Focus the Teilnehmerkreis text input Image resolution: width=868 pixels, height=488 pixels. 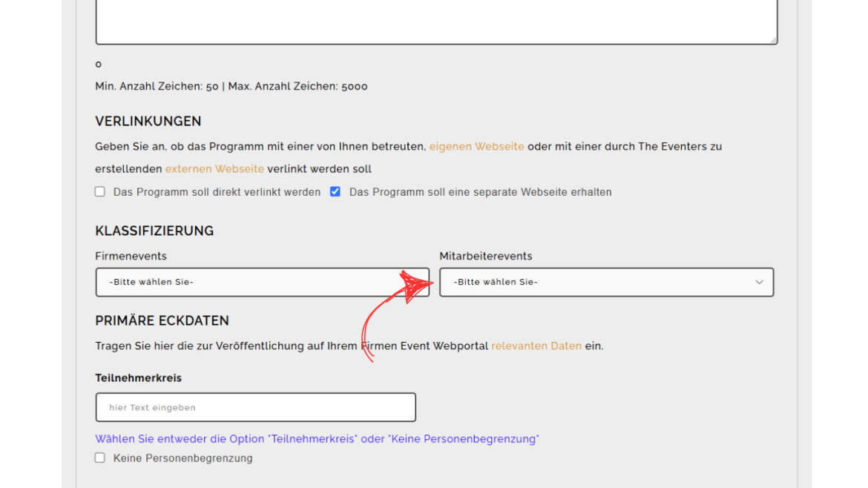pyautogui.click(x=256, y=407)
